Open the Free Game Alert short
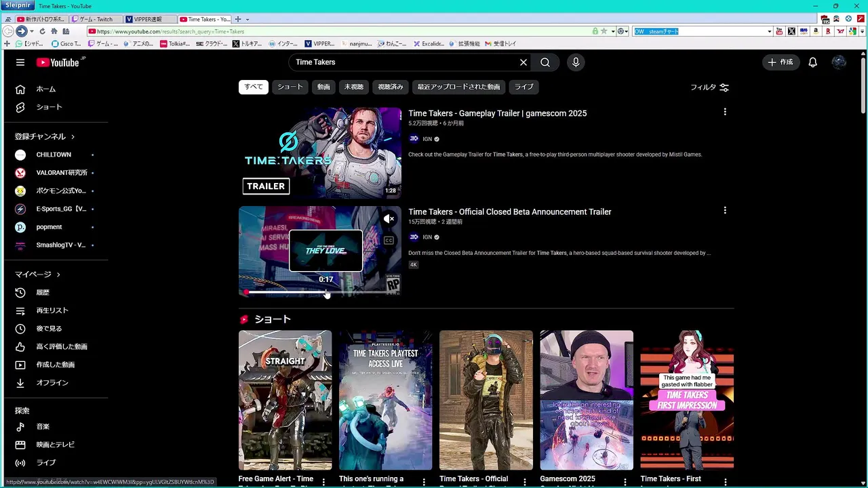The height and width of the screenshot is (488, 868). (x=285, y=400)
